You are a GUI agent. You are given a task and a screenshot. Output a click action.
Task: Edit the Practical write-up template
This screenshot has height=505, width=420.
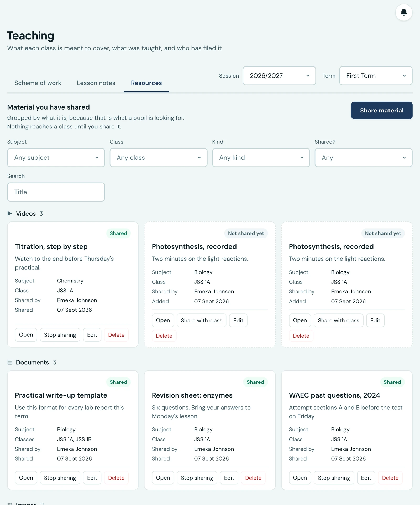pyautogui.click(x=92, y=478)
